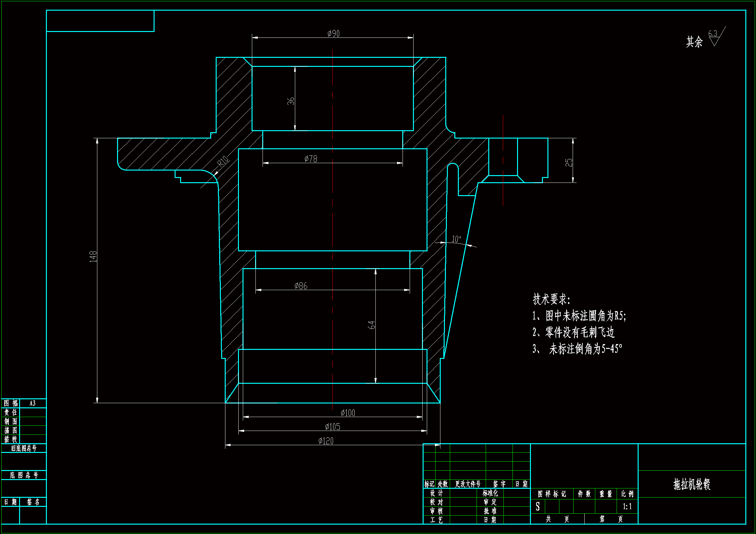Click the 其余 text near roughness symbol

pyautogui.click(x=694, y=42)
